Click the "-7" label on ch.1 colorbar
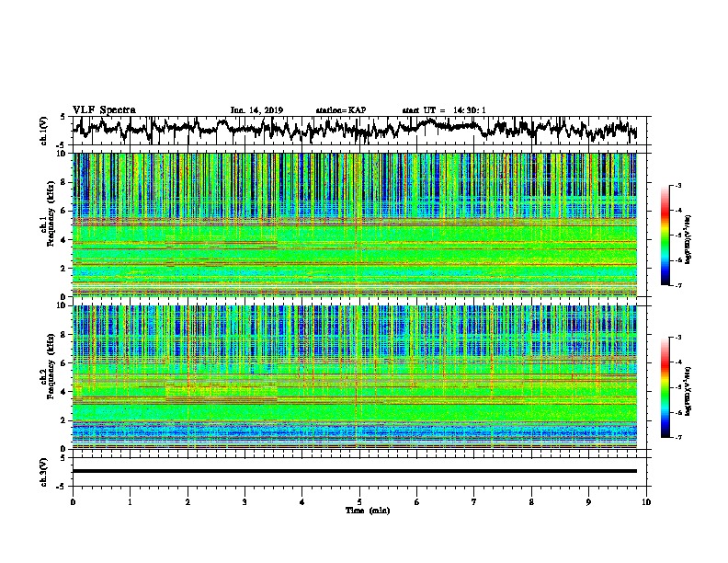Screen dimensions: 728x563 (x=678, y=285)
